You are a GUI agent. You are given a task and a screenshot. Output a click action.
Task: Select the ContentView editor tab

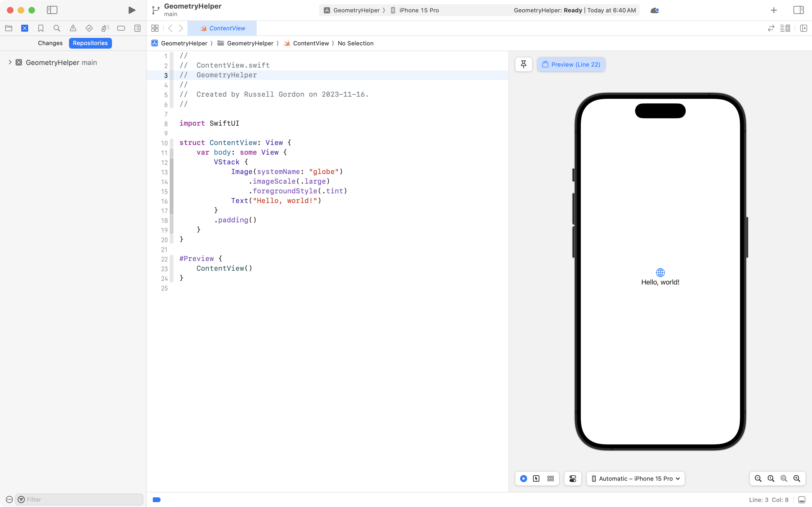click(222, 28)
